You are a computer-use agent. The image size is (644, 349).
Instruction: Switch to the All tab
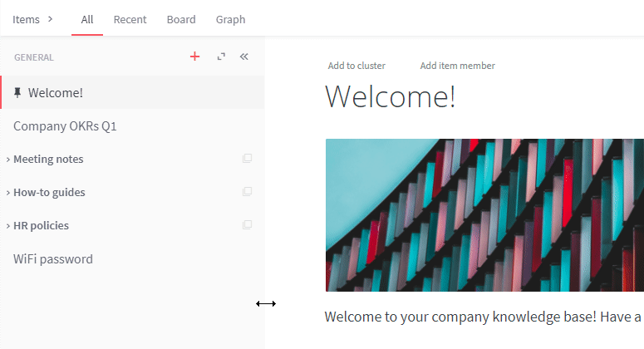coord(87,19)
